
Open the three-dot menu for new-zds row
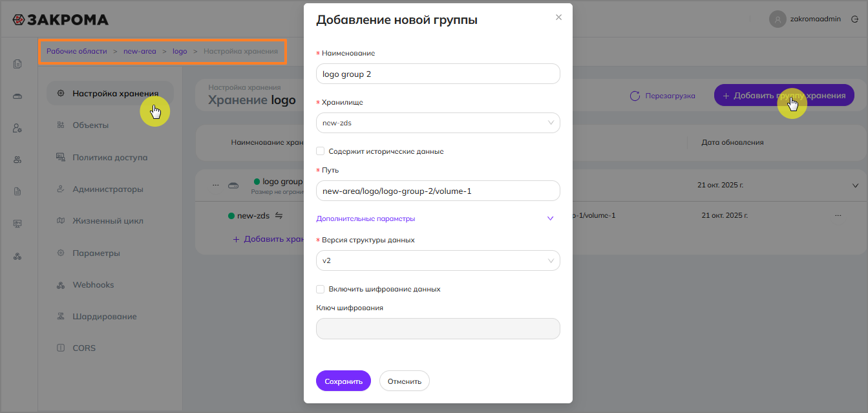[838, 215]
